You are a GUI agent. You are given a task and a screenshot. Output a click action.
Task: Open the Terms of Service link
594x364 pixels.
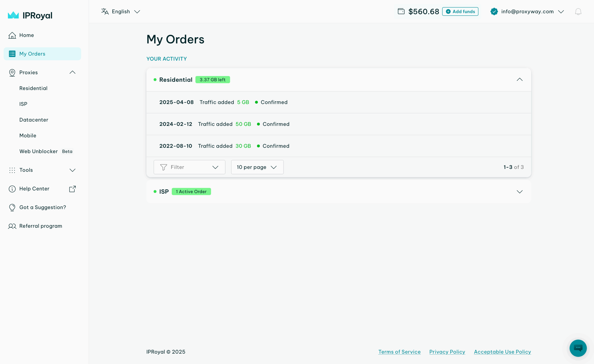pyautogui.click(x=399, y=352)
